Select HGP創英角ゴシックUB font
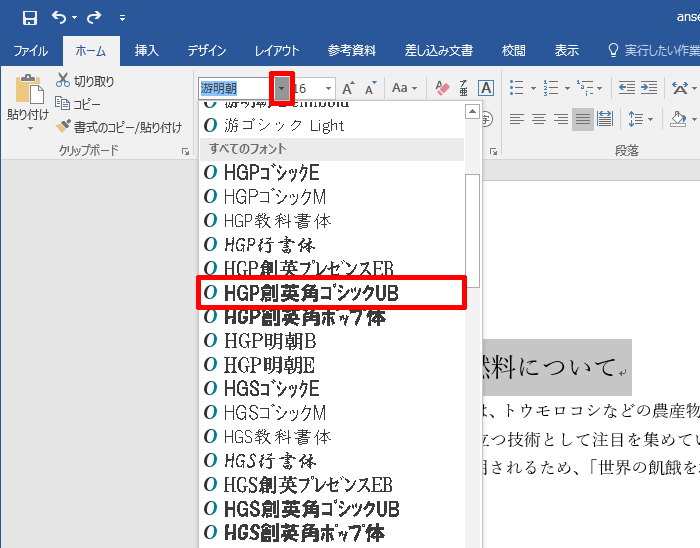700x548 pixels. tap(332, 293)
